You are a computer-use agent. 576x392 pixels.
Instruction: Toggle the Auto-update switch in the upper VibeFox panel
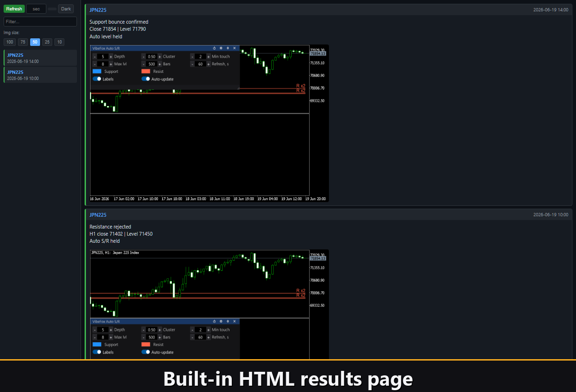point(145,79)
